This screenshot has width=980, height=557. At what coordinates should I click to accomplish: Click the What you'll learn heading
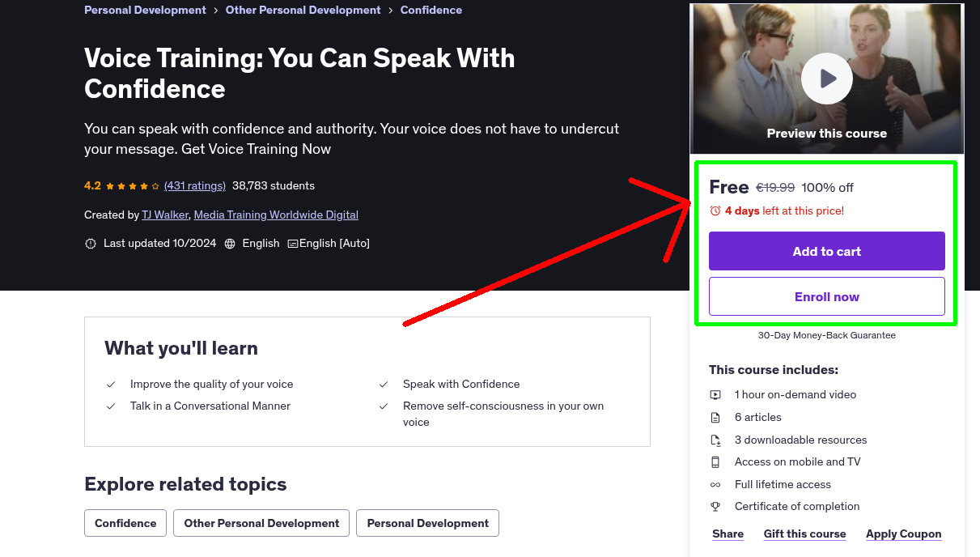(181, 348)
